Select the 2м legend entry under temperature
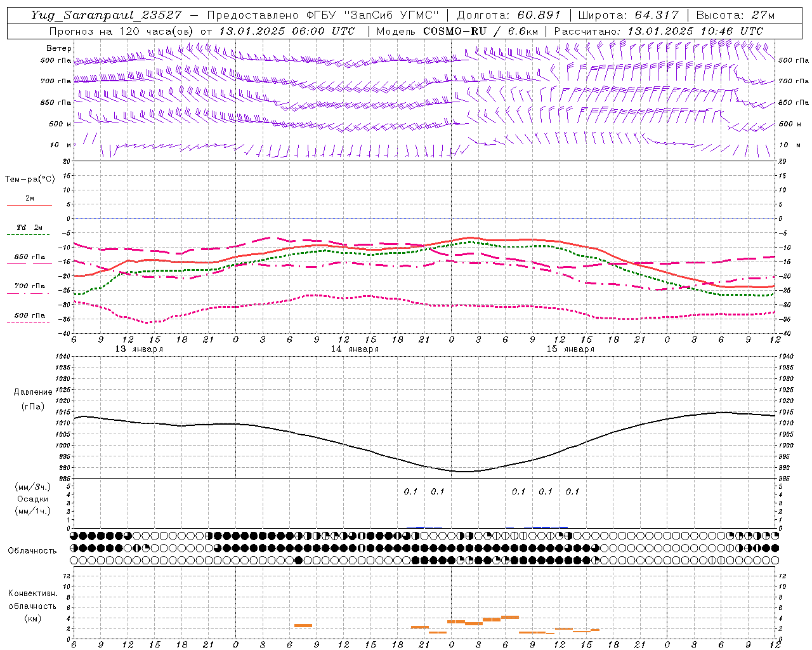Screen dimensions: 812x650 pos(30,199)
